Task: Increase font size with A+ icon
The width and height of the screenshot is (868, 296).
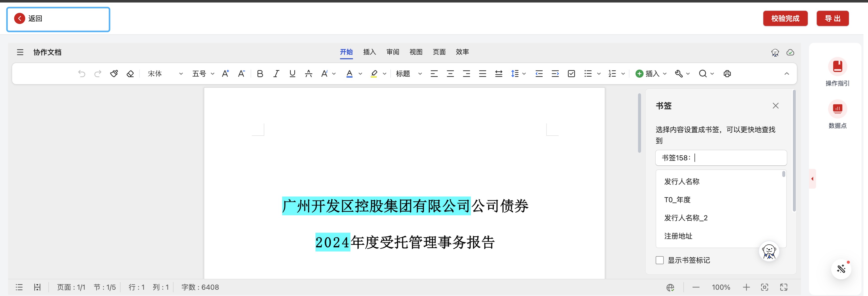Action: (225, 73)
